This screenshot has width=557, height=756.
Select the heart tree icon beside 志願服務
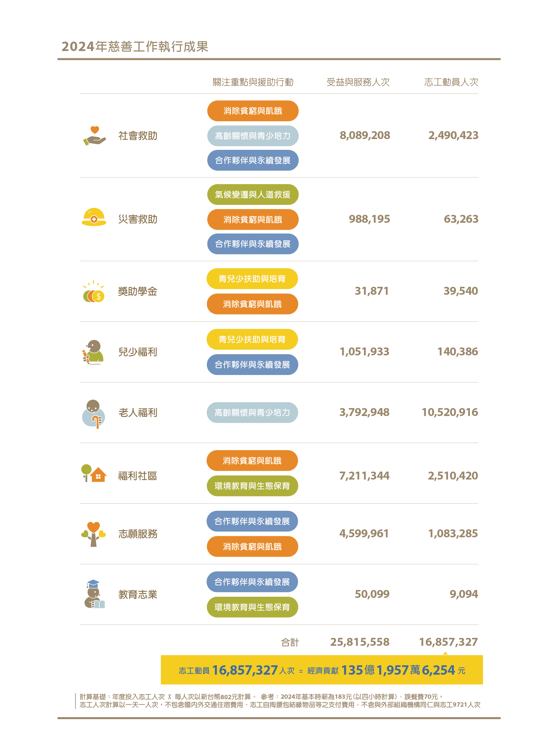point(93,534)
